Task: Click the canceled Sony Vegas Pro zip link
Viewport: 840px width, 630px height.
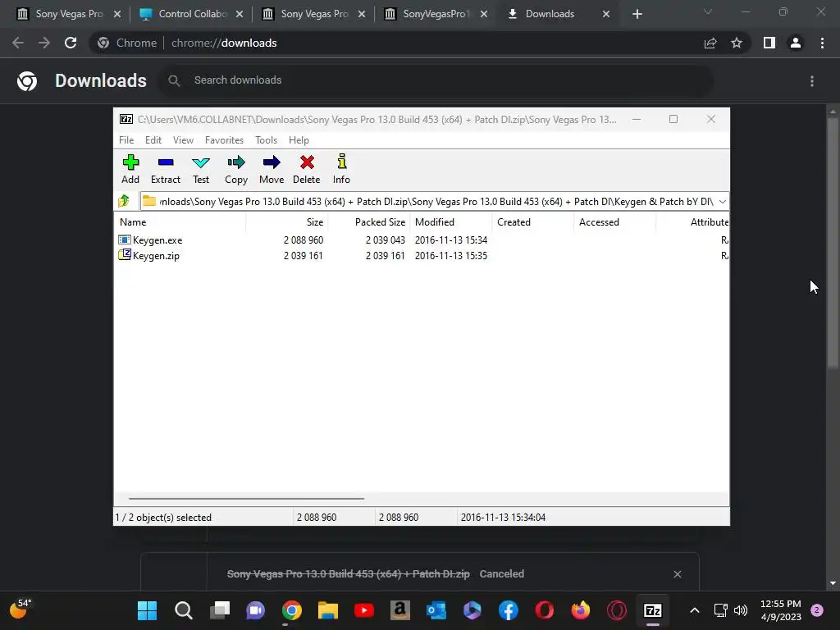Action: point(348,573)
